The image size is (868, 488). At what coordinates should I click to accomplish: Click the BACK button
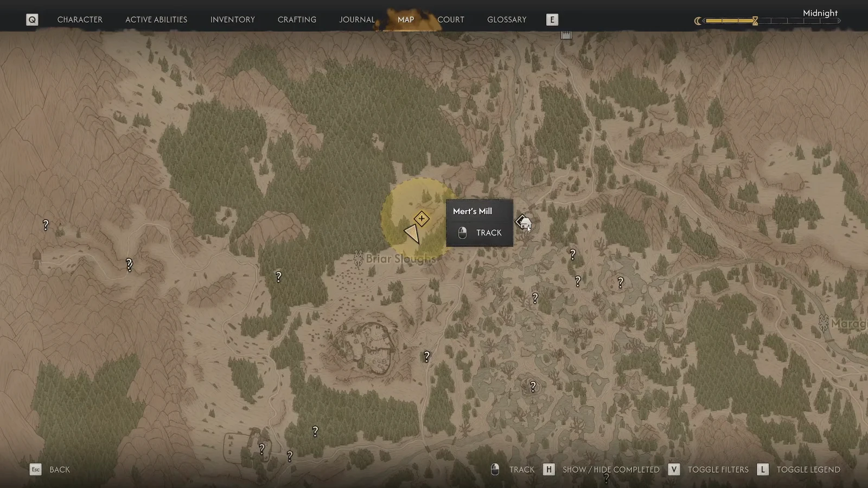tap(60, 470)
